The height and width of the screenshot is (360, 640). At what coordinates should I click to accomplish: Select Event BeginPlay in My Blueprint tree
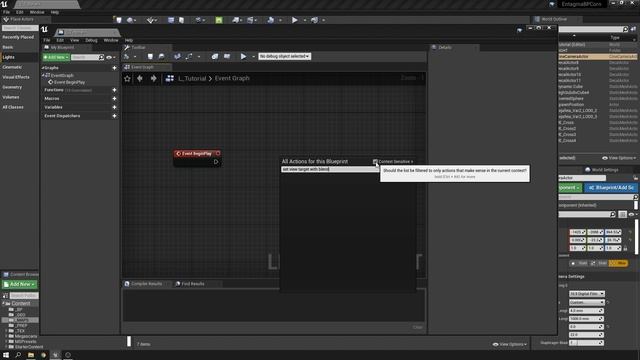click(69, 82)
